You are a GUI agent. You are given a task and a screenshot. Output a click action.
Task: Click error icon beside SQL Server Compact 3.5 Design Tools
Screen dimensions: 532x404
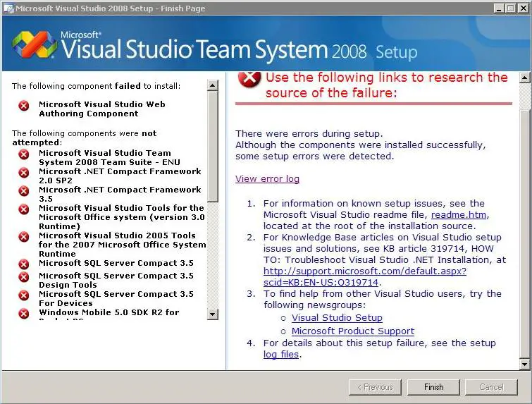click(x=24, y=277)
